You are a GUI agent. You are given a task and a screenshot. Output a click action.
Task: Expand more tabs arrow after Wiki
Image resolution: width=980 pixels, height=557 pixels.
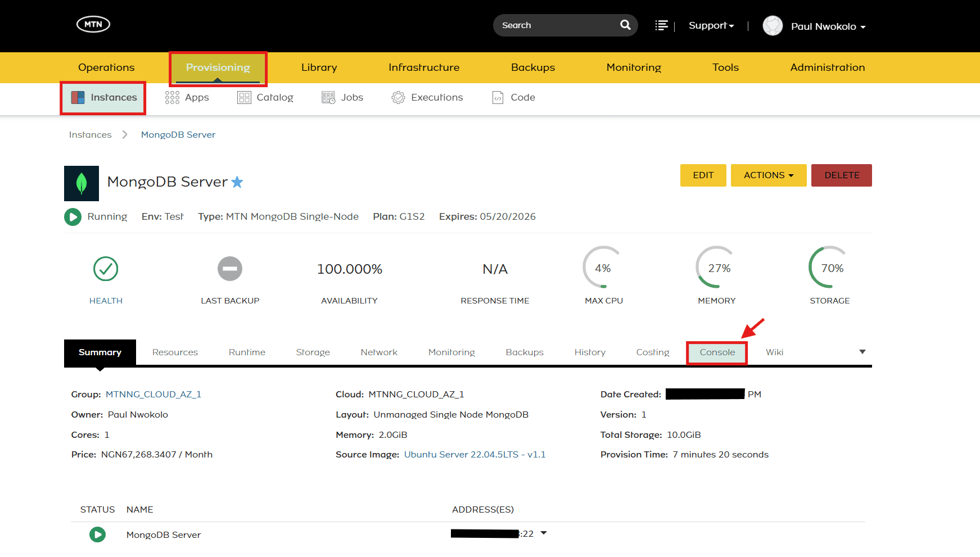862,352
